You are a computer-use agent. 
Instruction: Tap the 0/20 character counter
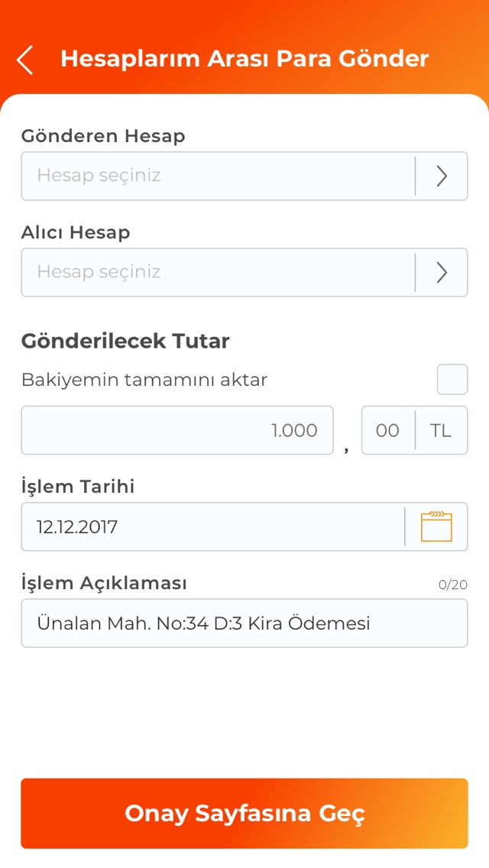(x=453, y=585)
